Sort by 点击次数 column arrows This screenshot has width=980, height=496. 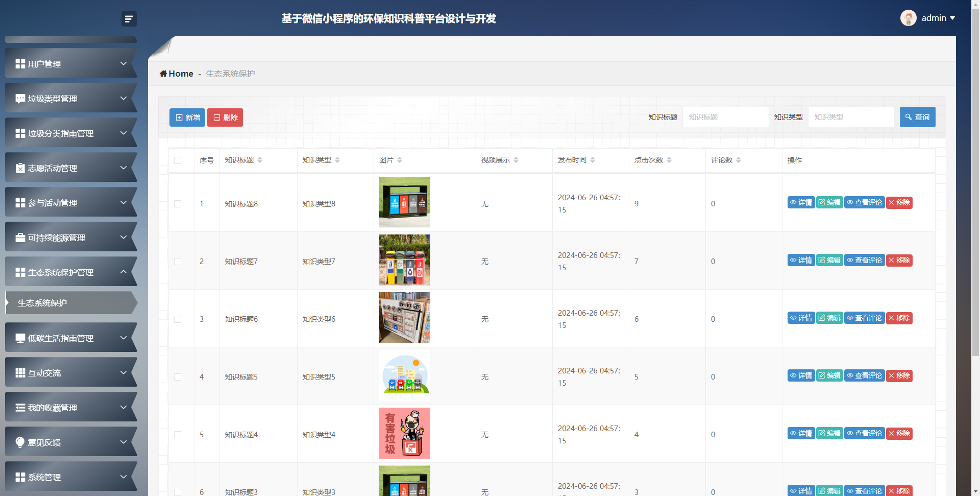click(x=669, y=160)
